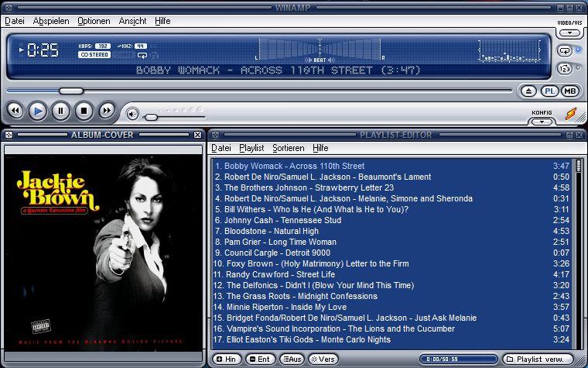Screen dimensions: 588x368
Task: Open main window Hilfe menu
Action: point(162,21)
